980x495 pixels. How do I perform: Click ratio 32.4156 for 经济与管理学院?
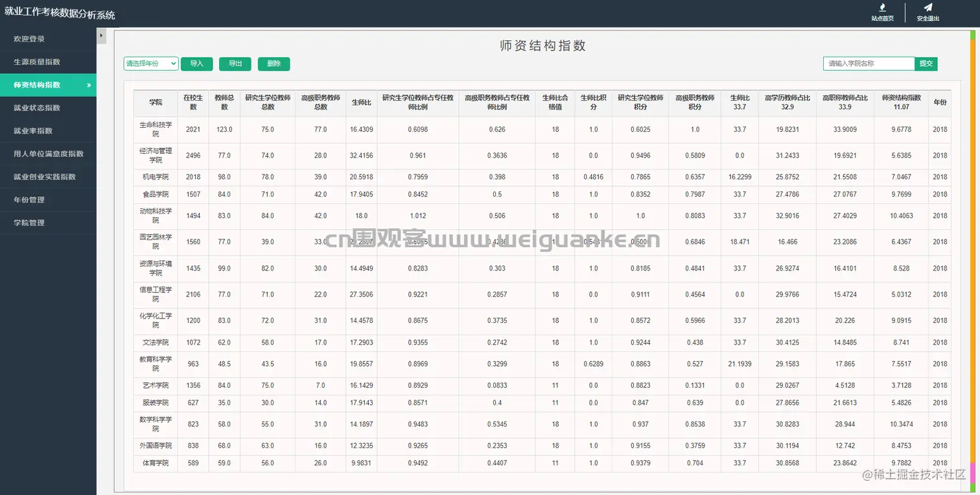pyautogui.click(x=362, y=156)
